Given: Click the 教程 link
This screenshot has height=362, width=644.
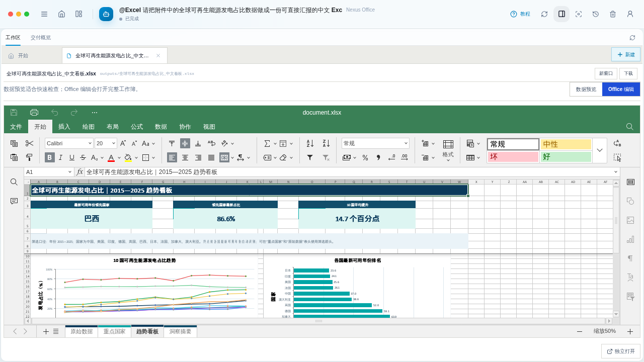Looking at the screenshot, I should coord(520,14).
